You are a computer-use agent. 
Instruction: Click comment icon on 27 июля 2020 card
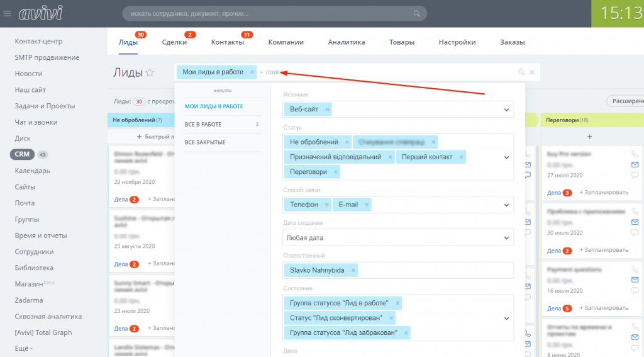tap(635, 175)
